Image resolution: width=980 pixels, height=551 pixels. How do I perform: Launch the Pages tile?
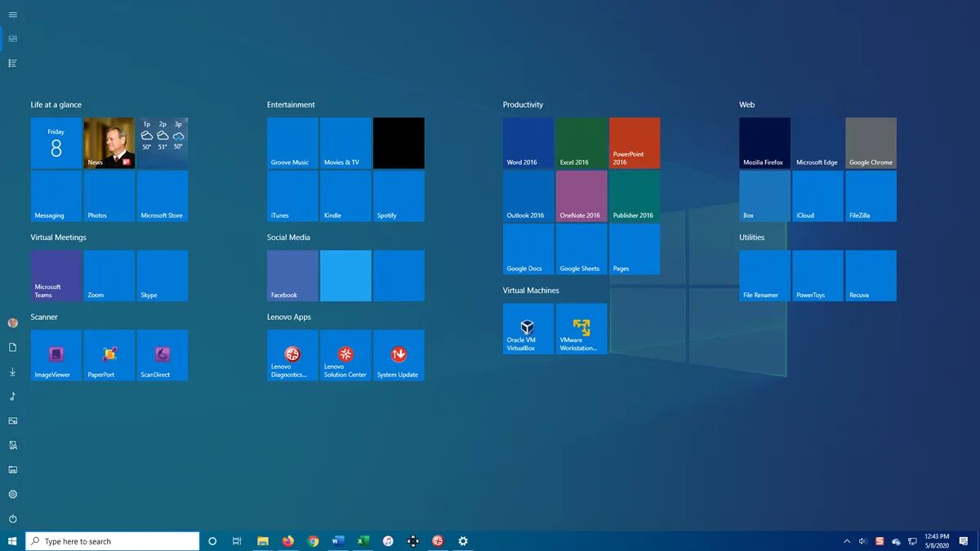click(635, 249)
